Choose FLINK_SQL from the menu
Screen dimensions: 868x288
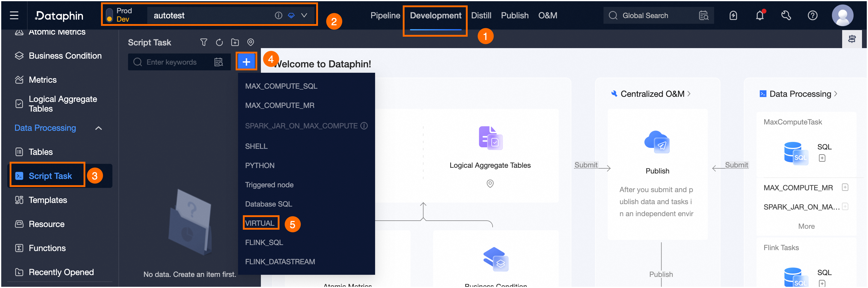click(264, 242)
